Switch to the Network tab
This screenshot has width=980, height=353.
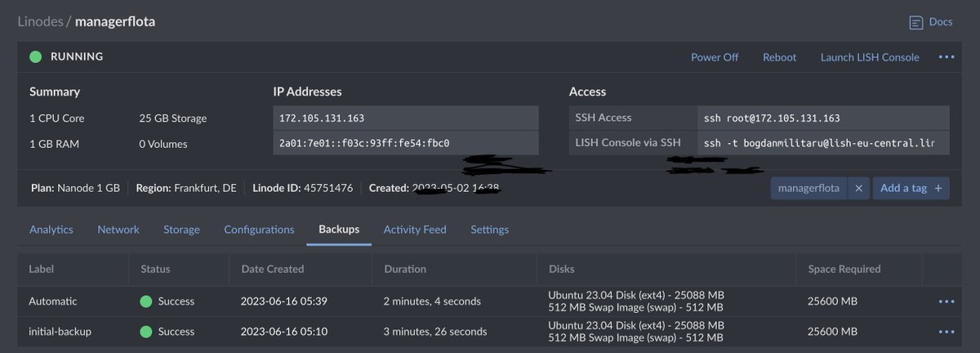pyautogui.click(x=118, y=230)
